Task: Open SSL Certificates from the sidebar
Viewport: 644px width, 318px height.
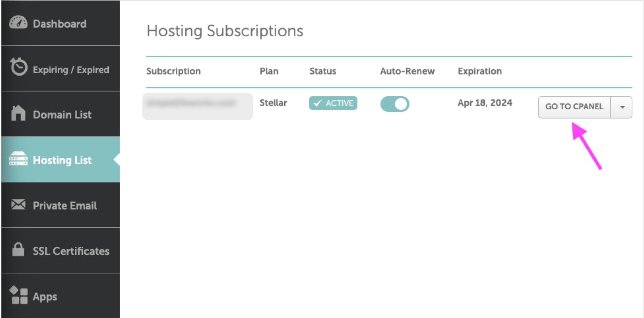Action: pos(71,251)
